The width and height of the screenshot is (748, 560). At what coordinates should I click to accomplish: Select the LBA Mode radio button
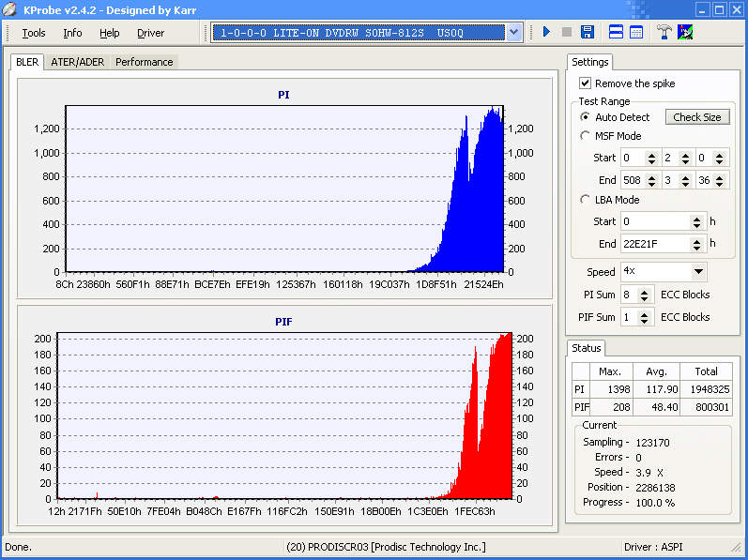(585, 200)
